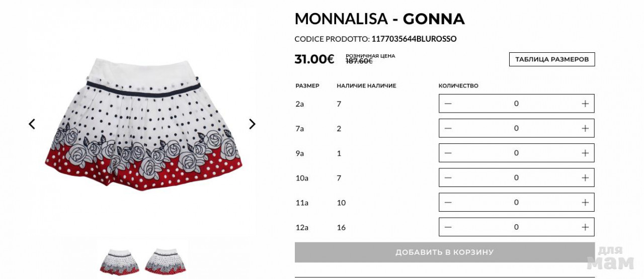644x279 pixels.
Task: Click plus icon for size 11a
Action: click(x=585, y=202)
